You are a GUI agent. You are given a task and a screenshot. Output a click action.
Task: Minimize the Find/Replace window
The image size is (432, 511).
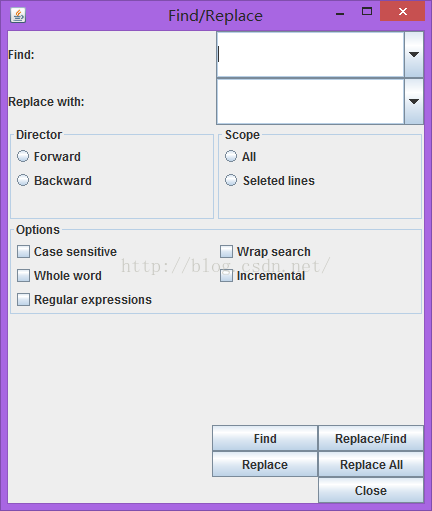tap(340, 14)
